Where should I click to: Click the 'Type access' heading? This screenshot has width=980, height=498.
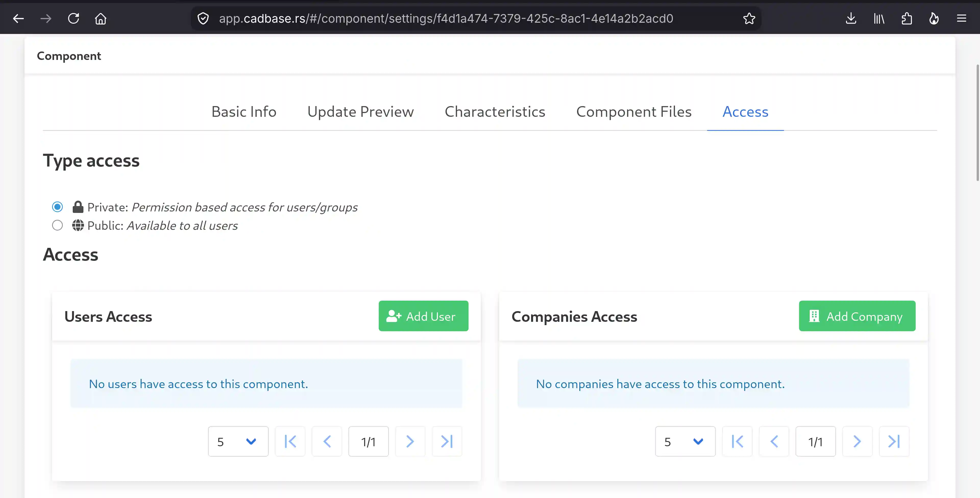click(91, 161)
